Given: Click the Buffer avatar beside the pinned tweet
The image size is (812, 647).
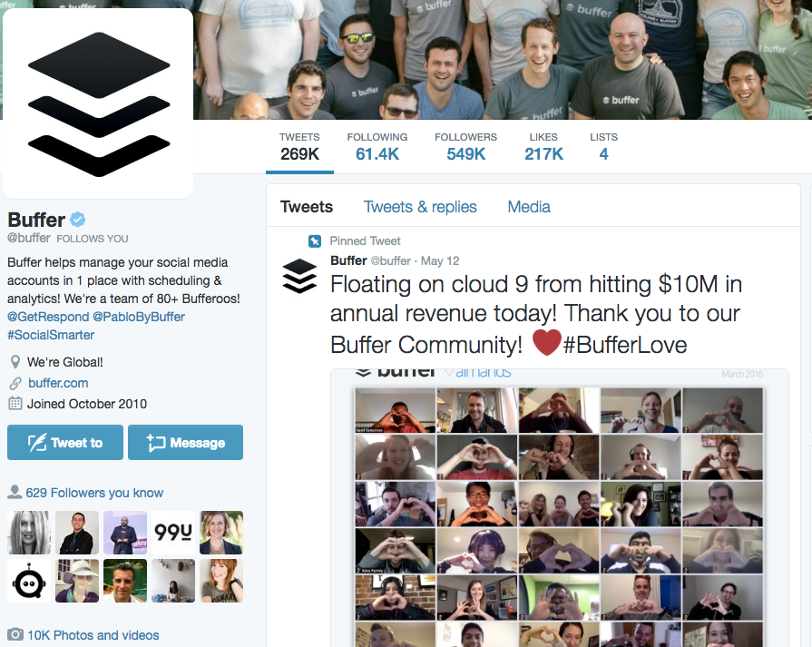Looking at the screenshot, I should (x=299, y=276).
